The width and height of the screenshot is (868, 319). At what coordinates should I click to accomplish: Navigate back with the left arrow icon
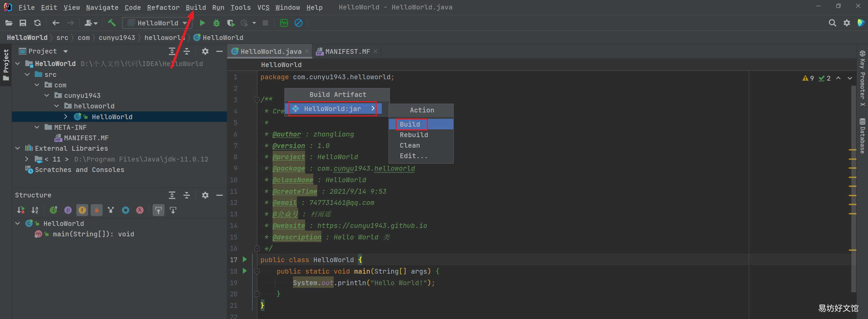[x=56, y=23]
